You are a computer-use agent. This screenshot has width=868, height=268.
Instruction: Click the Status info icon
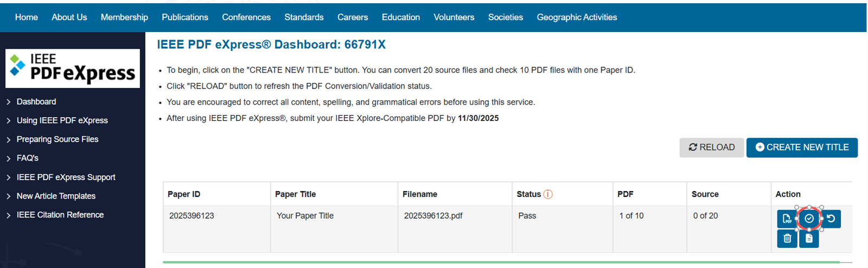coord(548,194)
